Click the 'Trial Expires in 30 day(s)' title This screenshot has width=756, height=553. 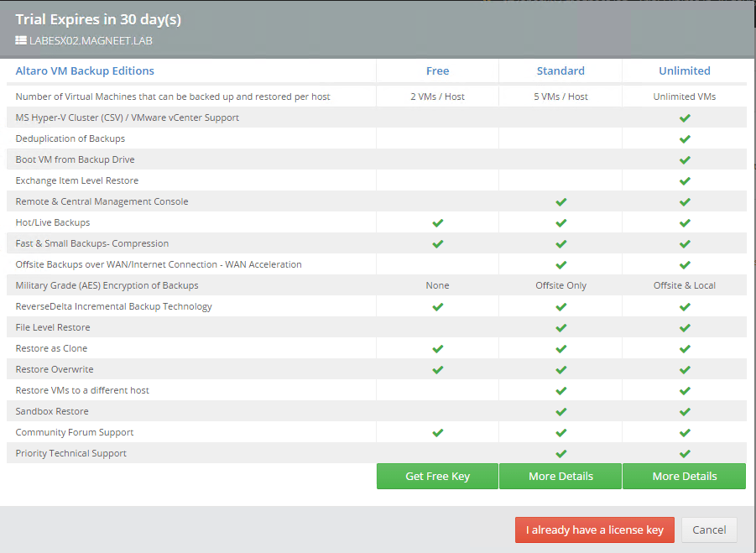pyautogui.click(x=98, y=20)
